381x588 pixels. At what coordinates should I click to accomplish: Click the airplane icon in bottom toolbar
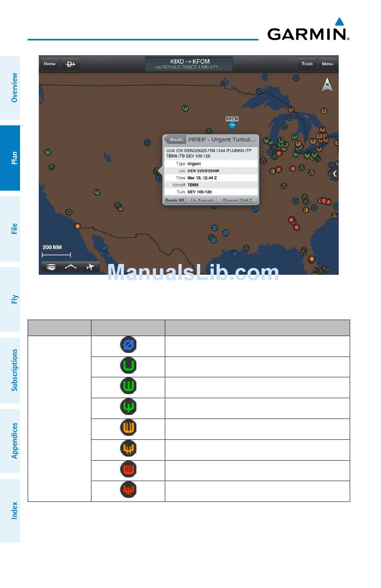point(90,267)
